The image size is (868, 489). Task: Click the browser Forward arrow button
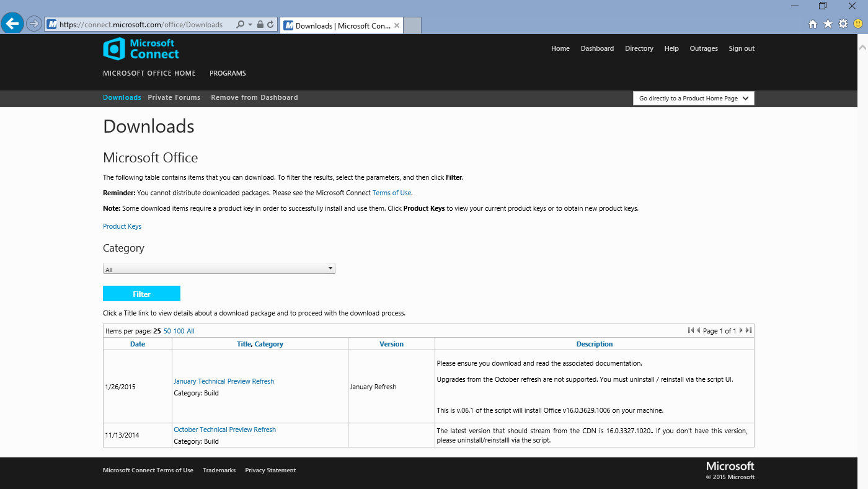33,24
